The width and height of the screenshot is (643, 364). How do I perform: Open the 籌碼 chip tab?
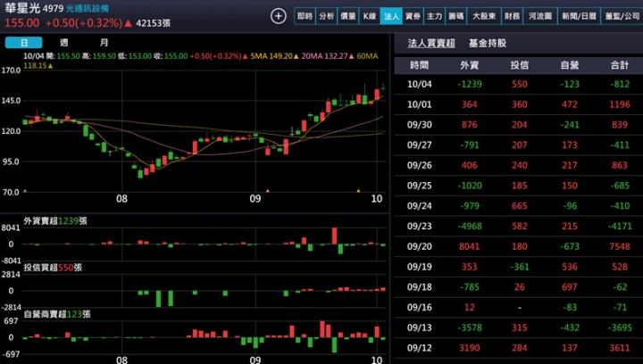pyautogui.click(x=455, y=16)
